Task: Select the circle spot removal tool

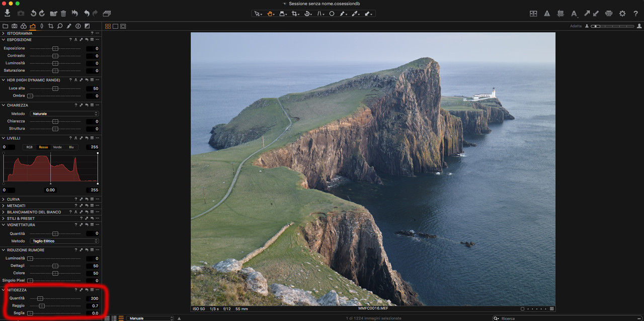Action: tap(332, 14)
